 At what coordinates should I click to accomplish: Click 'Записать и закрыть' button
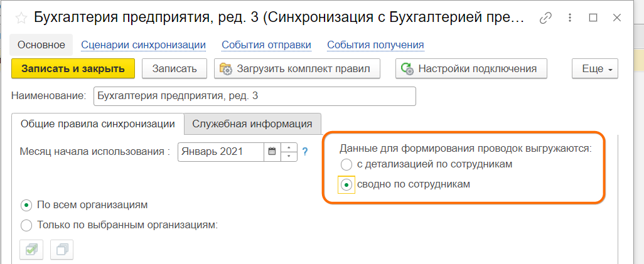tap(73, 69)
